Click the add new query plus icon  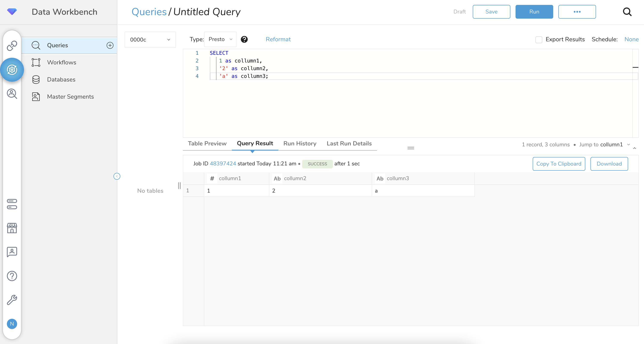[x=110, y=45]
